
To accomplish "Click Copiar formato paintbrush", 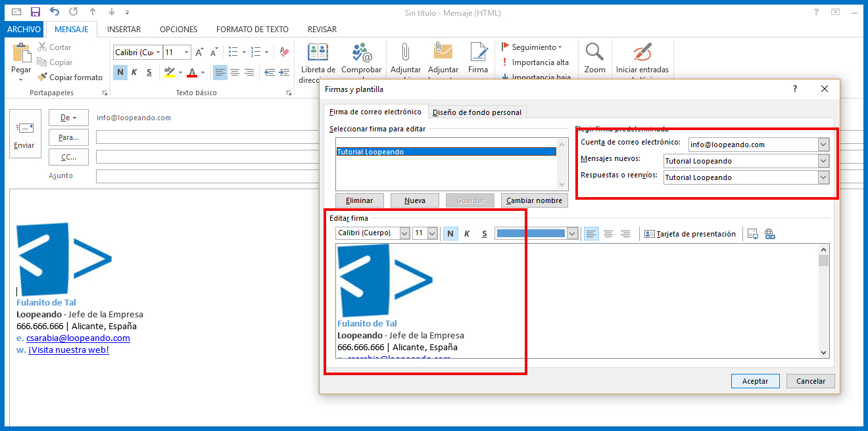I will pyautogui.click(x=70, y=78).
